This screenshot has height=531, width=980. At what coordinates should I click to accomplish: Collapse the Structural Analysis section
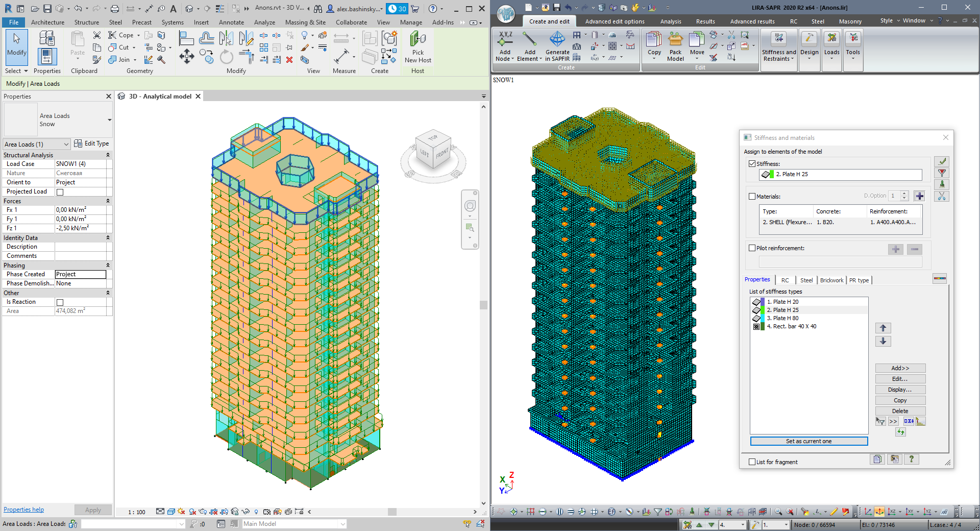pyautogui.click(x=108, y=155)
